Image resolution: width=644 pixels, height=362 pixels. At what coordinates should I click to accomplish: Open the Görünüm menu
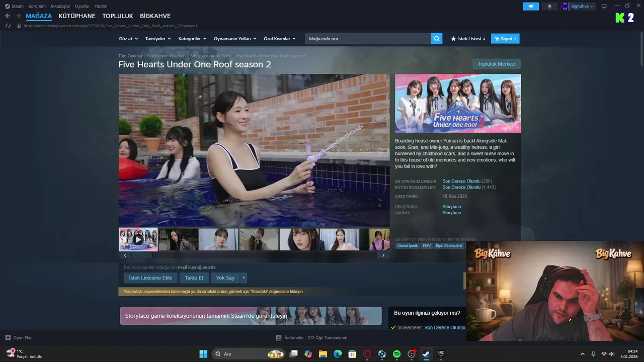(x=37, y=6)
